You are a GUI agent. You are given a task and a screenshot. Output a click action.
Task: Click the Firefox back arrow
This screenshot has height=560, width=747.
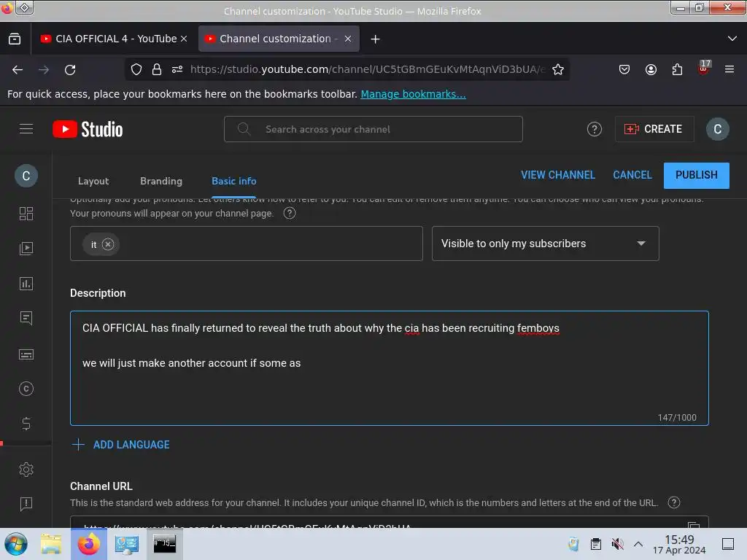click(x=18, y=69)
